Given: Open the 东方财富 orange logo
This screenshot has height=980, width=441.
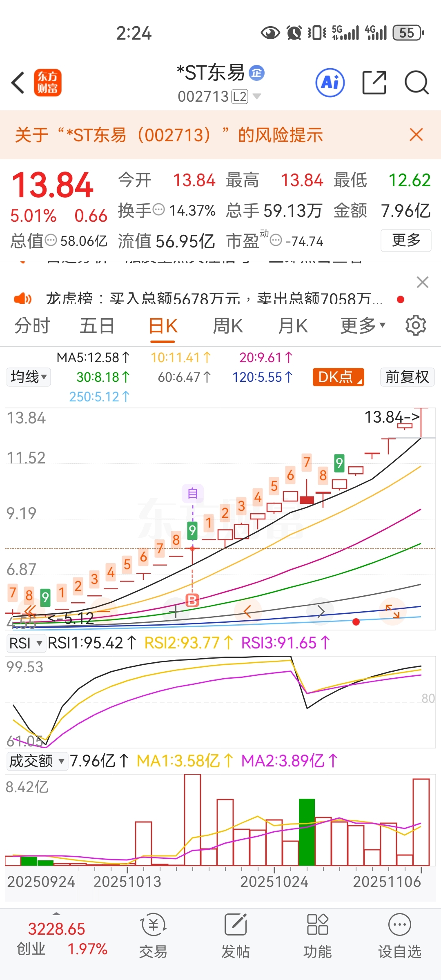Looking at the screenshot, I should point(47,82).
